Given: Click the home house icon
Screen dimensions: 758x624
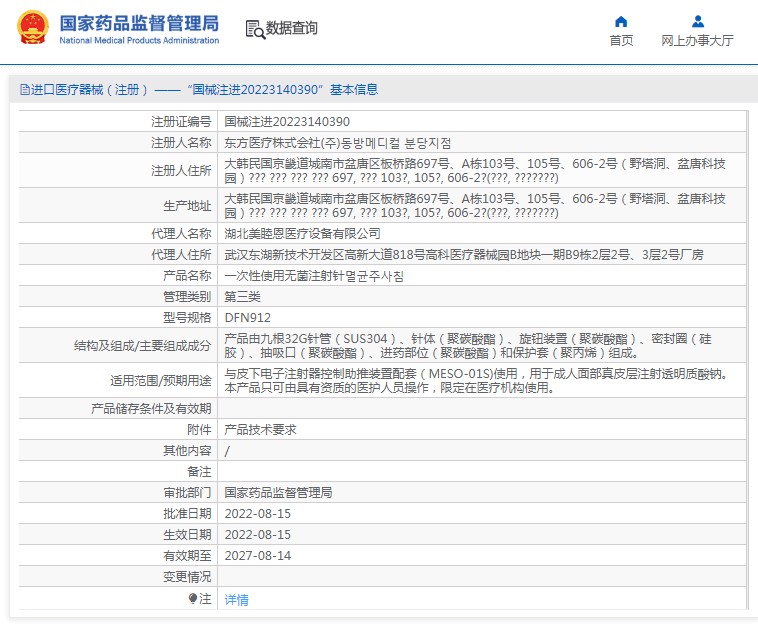Looking at the screenshot, I should (x=621, y=21).
